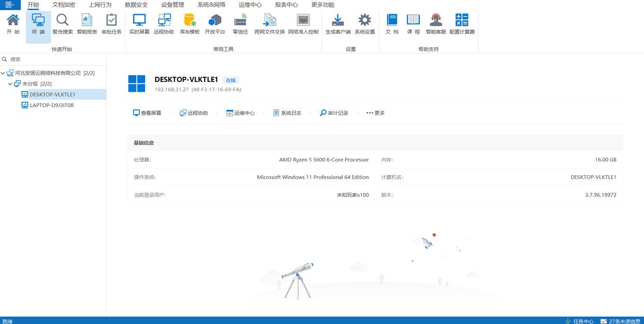644x324 pixels.
Task: Open 审批任务 approval tasks
Action: tap(111, 24)
